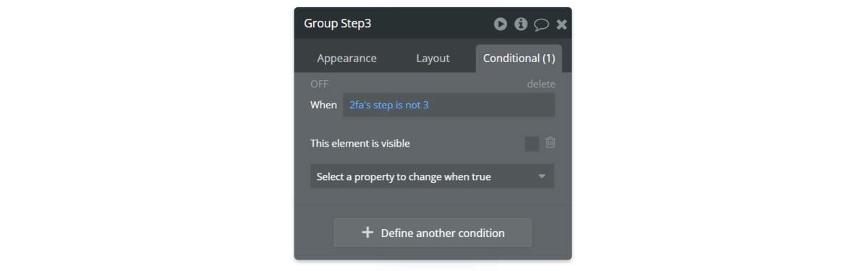Select the Conditional (1) tab
The image size is (868, 271).
click(x=519, y=59)
